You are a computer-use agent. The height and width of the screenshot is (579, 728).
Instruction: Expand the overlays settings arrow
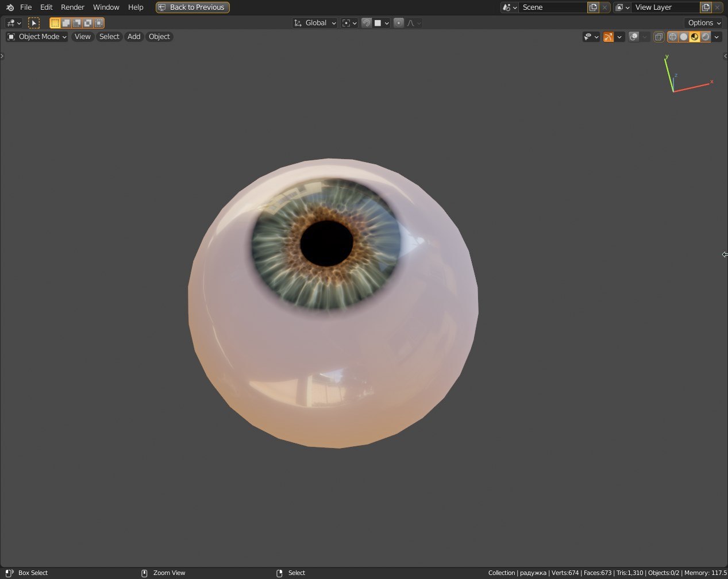click(x=645, y=37)
